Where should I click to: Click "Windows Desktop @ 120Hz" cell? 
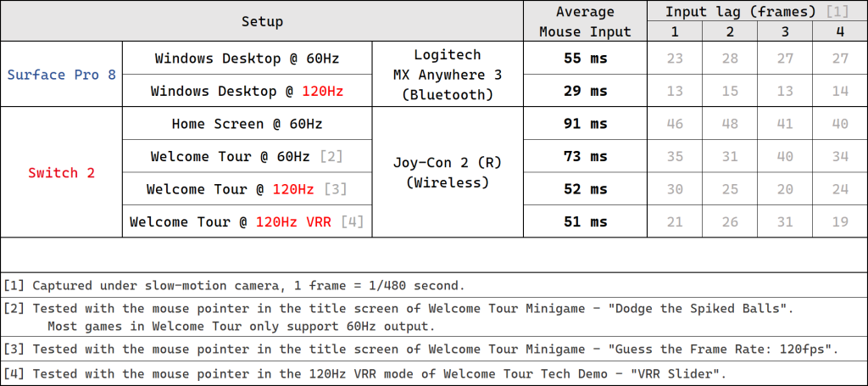point(247,91)
